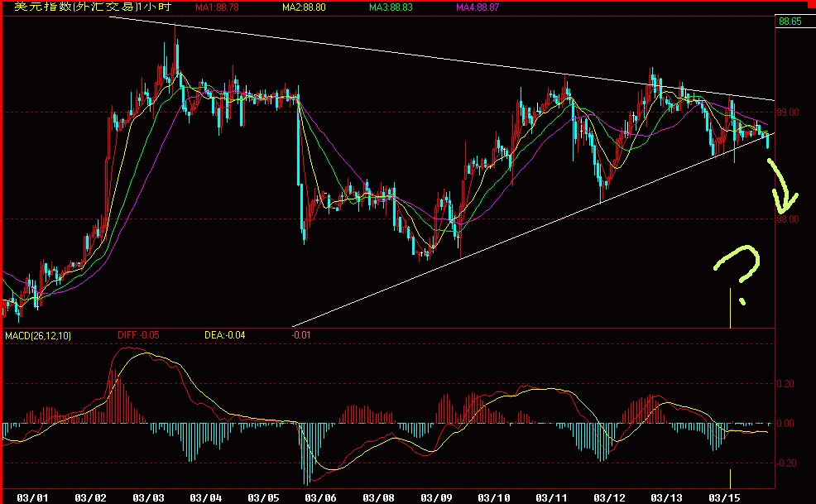Select the MA4:88.87 indicator label
816x504 pixels.
pyautogui.click(x=478, y=7)
